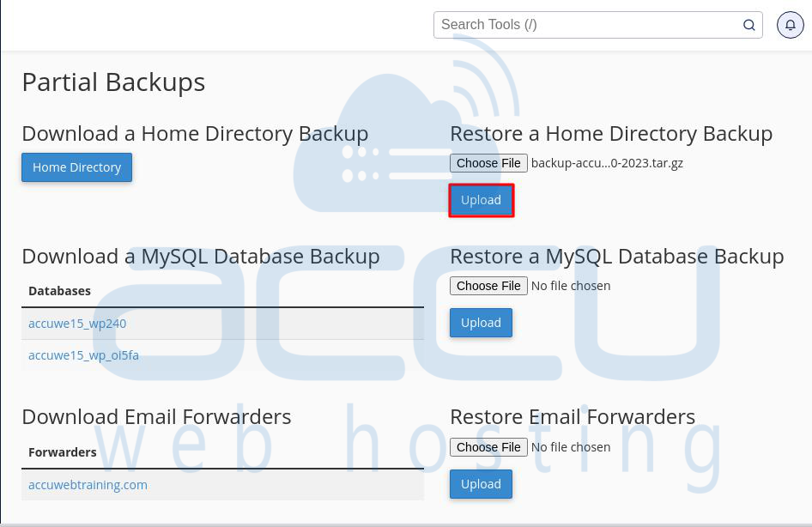Upload the Email Forwarders backup
The height and width of the screenshot is (527, 812).
point(481,484)
